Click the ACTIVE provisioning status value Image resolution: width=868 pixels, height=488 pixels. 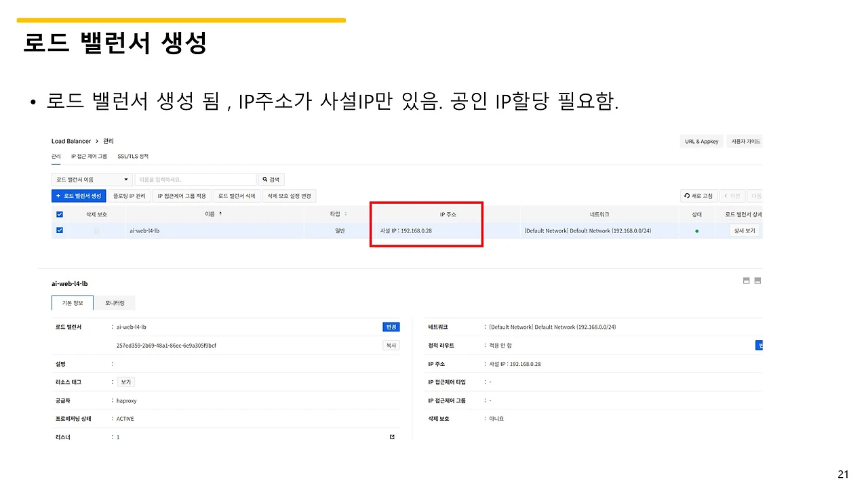(125, 419)
